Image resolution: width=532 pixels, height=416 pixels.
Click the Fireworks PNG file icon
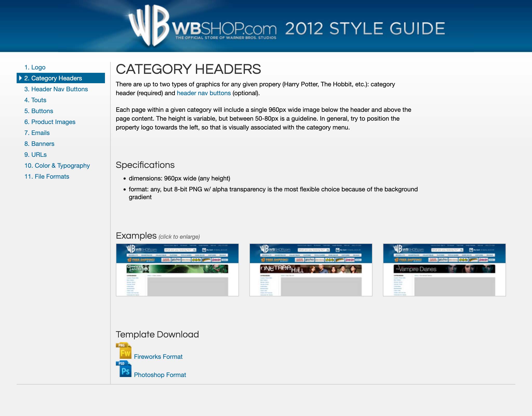[124, 350]
